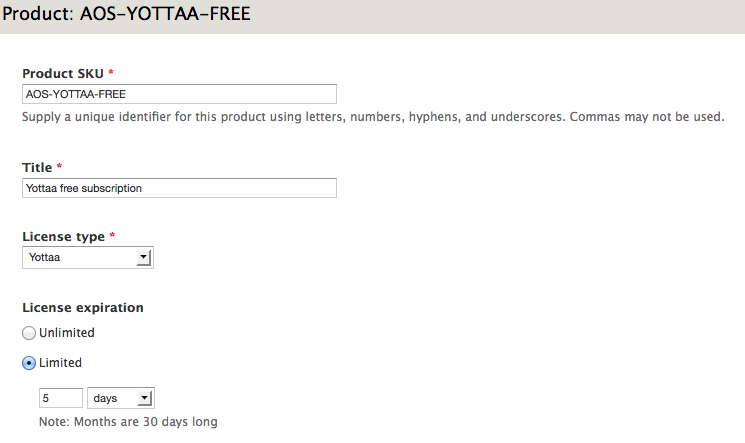Click the SKU unique identifier help text
This screenshot has height=443, width=745.
373,117
